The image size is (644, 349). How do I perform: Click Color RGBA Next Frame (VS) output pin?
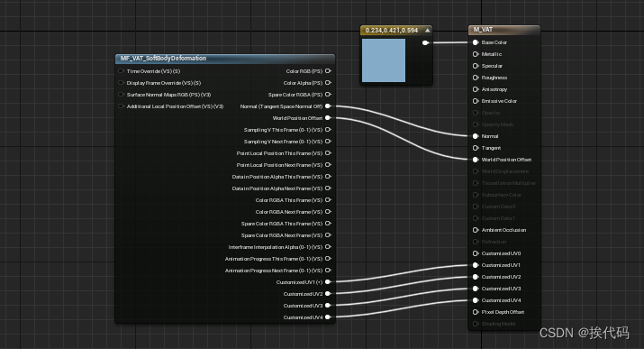(328, 212)
